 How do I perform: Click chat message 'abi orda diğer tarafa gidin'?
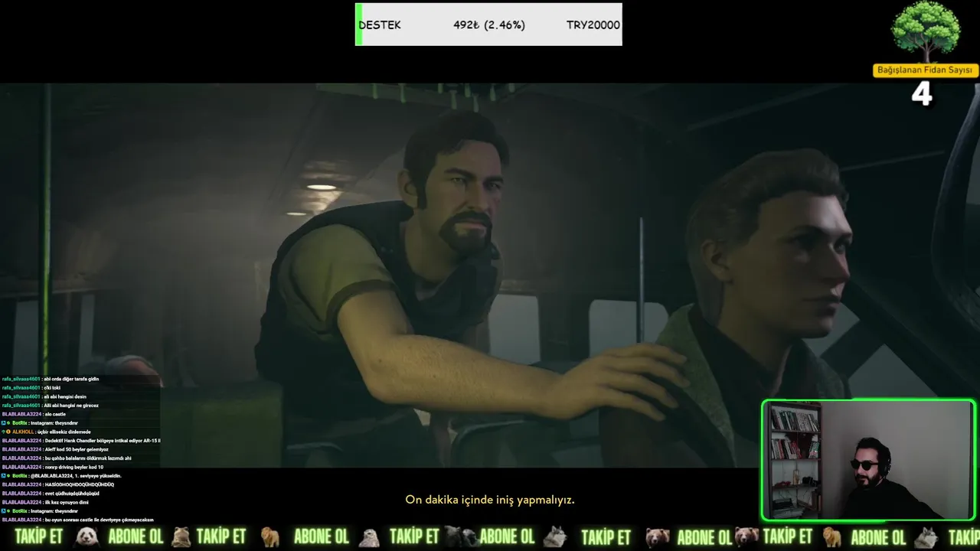[x=71, y=379]
